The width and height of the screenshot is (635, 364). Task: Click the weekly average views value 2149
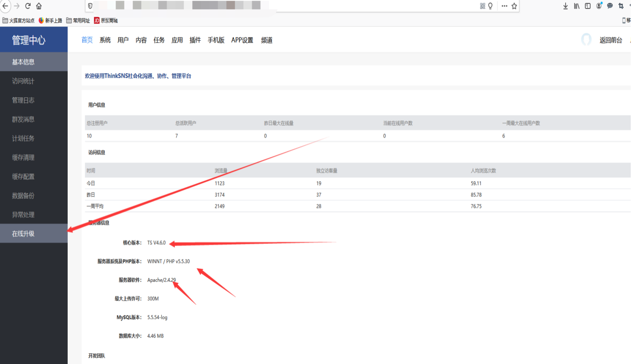point(220,206)
